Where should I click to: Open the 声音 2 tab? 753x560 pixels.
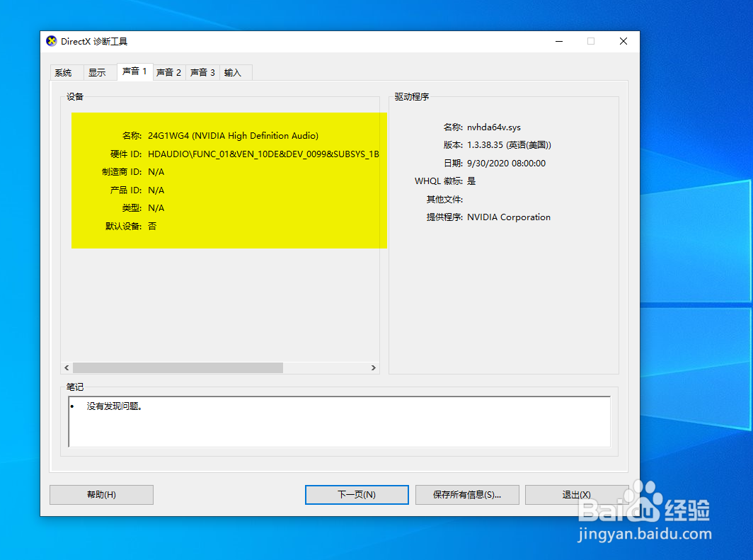169,72
